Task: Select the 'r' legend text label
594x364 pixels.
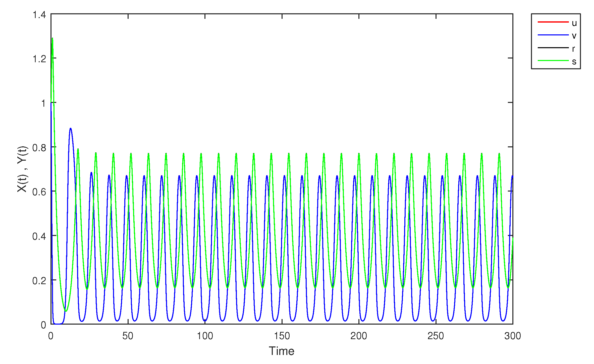Action: 573,49
